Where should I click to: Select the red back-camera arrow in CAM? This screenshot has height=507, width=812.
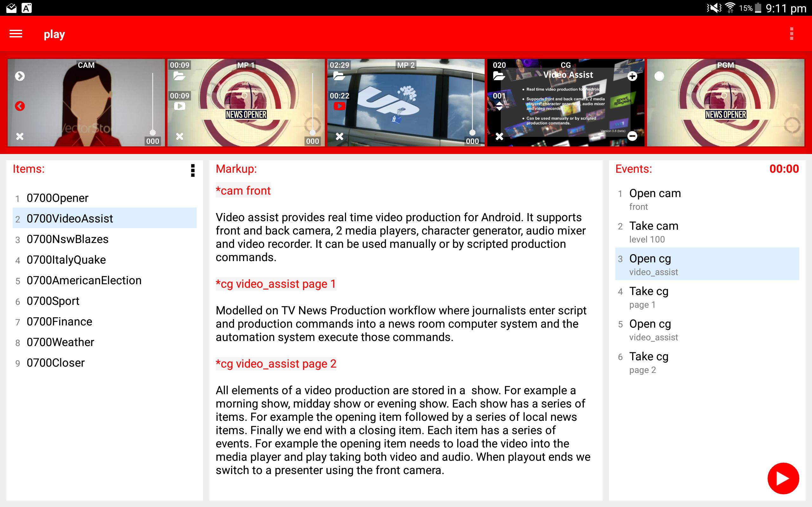20,106
